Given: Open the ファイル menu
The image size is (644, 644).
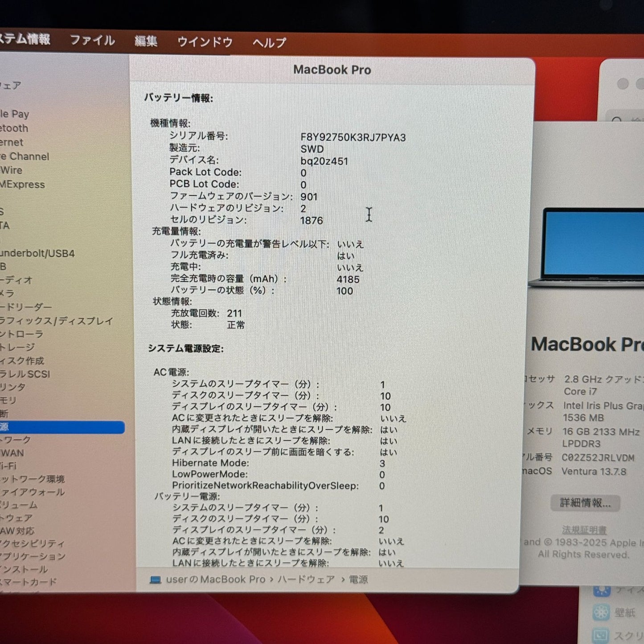Looking at the screenshot, I should coord(92,41).
